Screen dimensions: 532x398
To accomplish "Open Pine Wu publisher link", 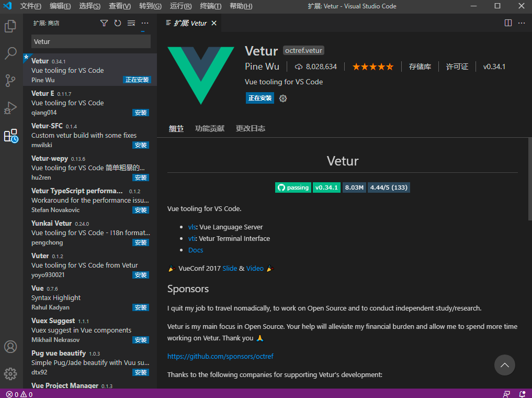I will click(262, 67).
